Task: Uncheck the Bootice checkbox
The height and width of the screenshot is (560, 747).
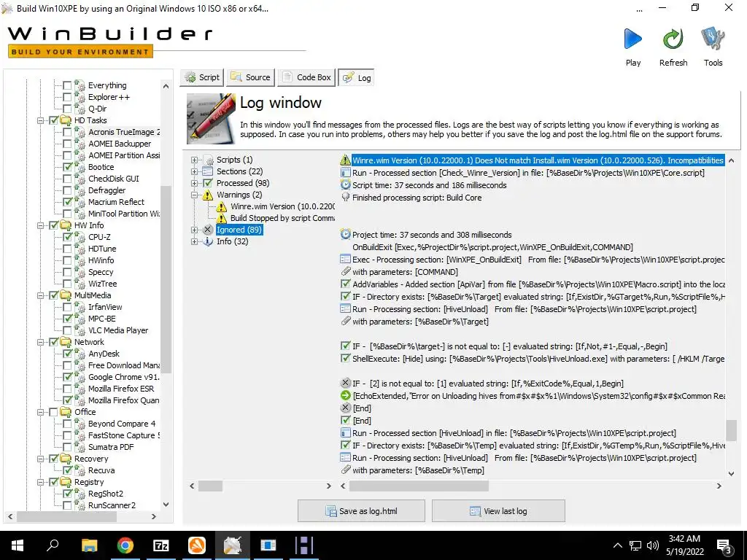Action: click(67, 167)
